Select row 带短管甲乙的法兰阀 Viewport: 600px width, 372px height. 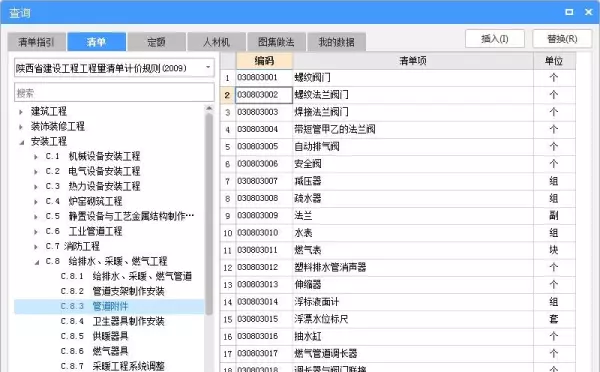pyautogui.click(x=398, y=129)
